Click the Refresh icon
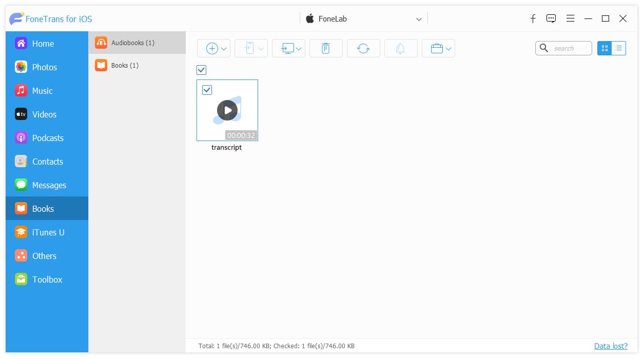 point(363,48)
